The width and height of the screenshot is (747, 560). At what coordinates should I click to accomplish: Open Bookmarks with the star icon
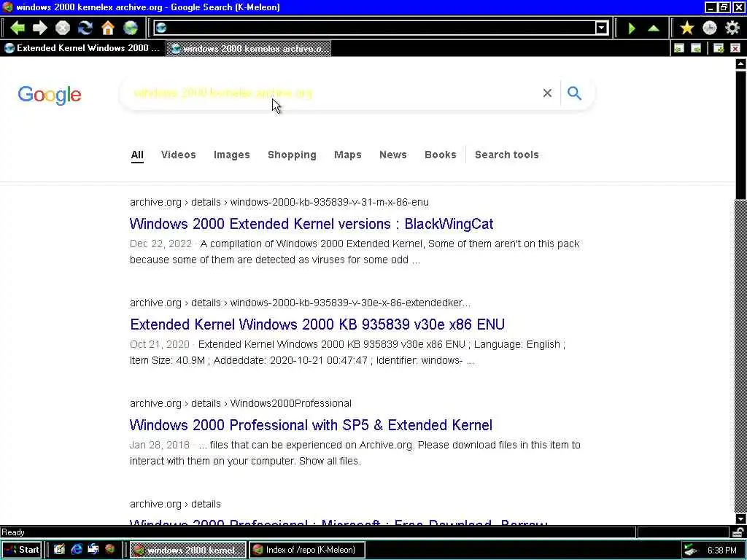[687, 28]
